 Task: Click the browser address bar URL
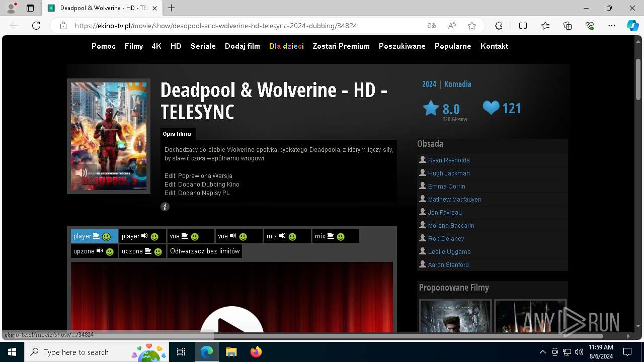[x=216, y=26]
